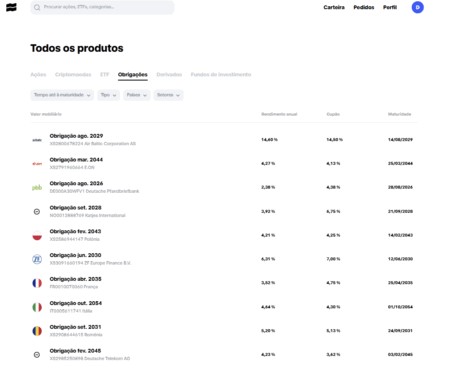Open Obrigação mar. 2044 bond
The image size is (463, 368).
[x=224, y=164]
